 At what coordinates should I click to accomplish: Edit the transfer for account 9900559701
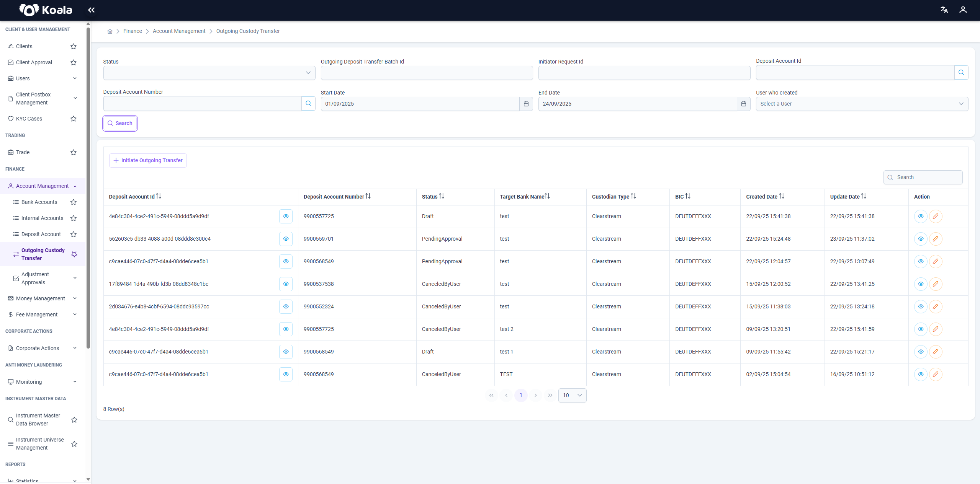(936, 239)
